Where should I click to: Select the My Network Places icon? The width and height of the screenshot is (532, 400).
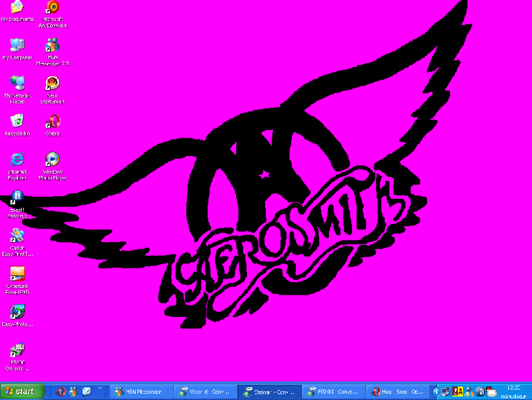17,90
